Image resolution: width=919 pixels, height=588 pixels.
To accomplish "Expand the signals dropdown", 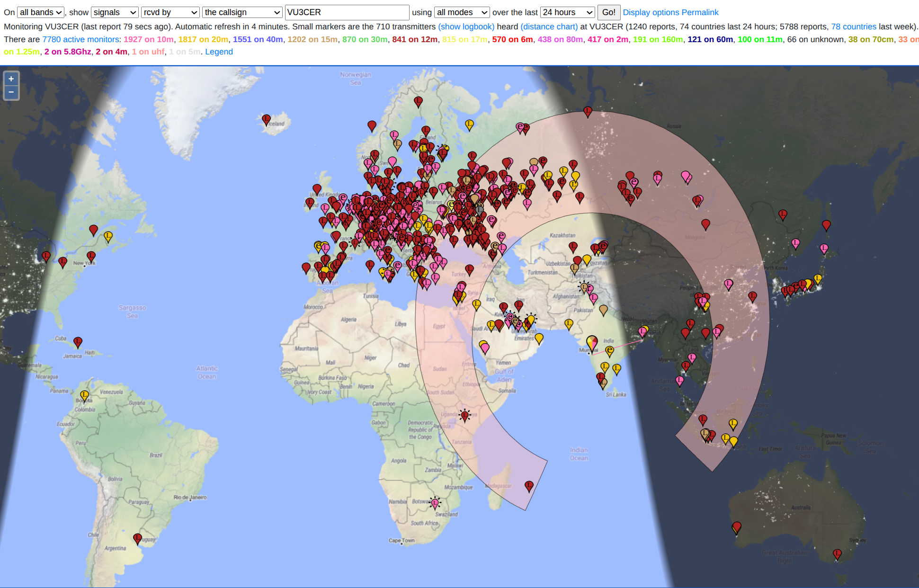I will tap(115, 12).
